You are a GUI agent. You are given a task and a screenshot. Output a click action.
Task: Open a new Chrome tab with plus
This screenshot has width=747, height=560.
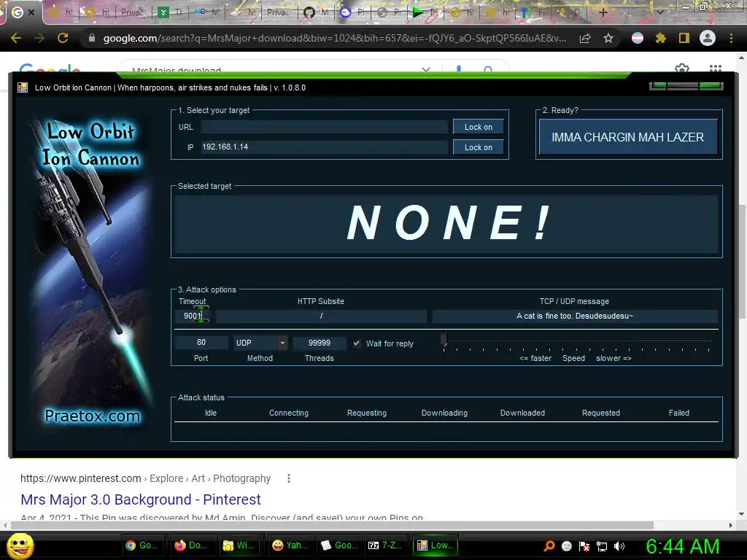(x=603, y=12)
